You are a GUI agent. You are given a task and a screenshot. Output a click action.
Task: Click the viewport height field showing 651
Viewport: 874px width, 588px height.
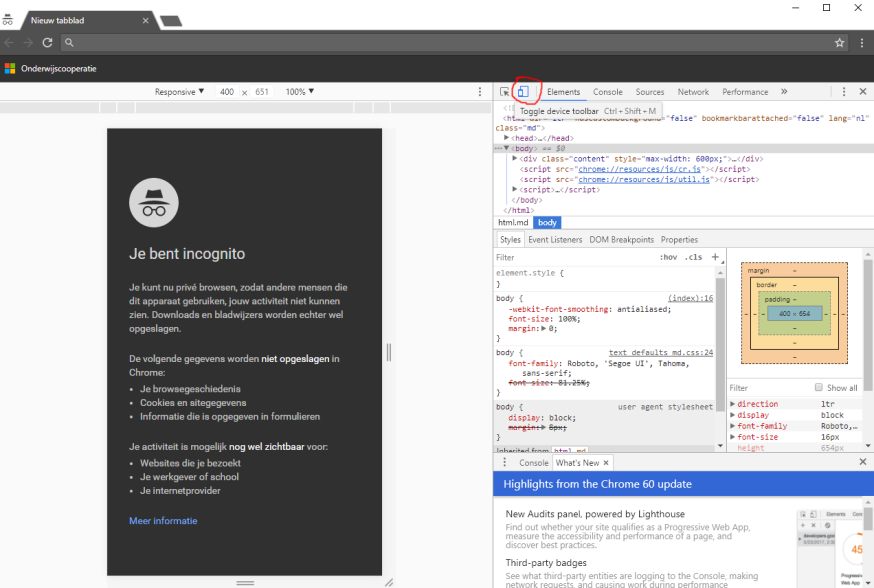coord(262,91)
